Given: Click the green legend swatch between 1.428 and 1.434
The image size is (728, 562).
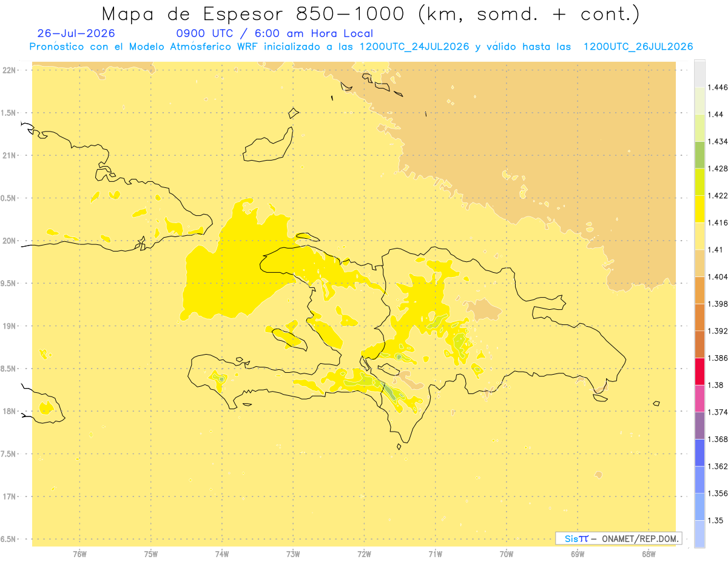Looking at the screenshot, I should (x=699, y=155).
